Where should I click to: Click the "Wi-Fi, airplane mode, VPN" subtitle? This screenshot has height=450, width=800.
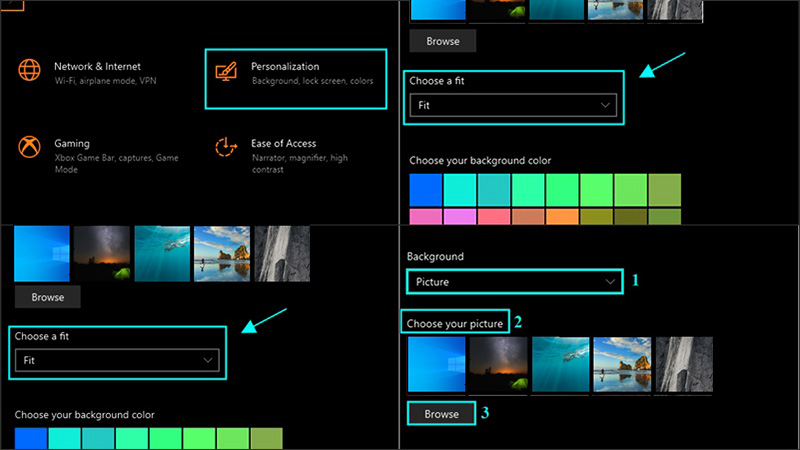click(106, 81)
